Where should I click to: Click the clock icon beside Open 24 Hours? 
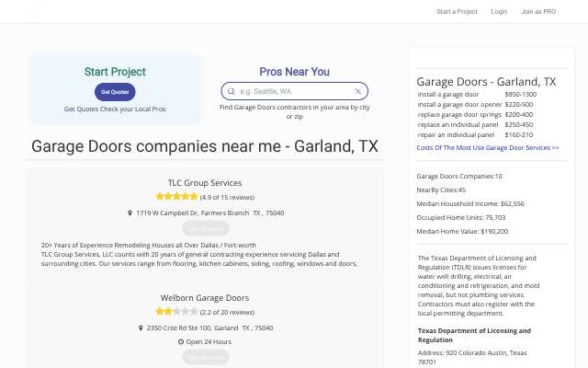tap(181, 341)
